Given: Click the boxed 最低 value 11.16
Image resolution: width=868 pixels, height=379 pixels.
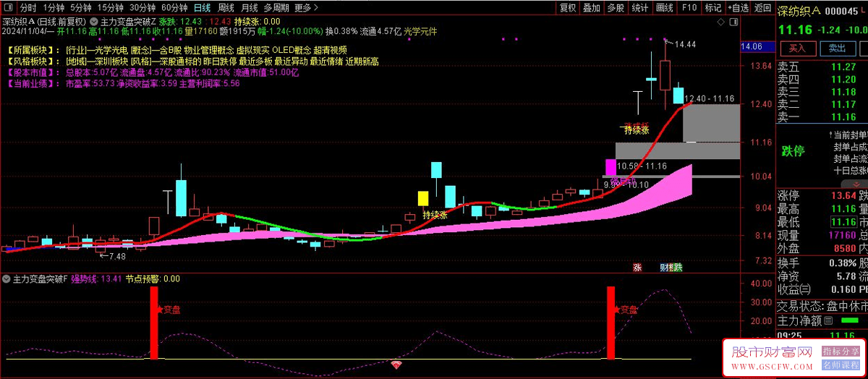Looking at the screenshot, I should 843,222.
